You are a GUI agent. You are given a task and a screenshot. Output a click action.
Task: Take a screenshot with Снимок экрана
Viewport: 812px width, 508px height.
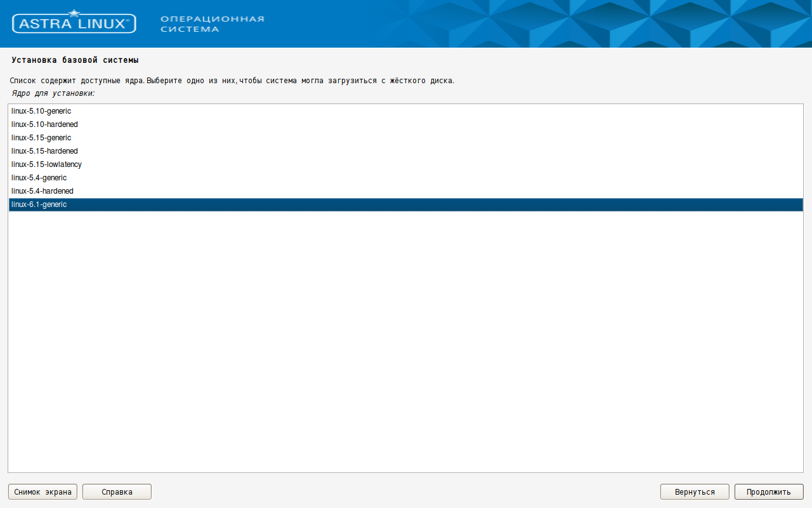[43, 492]
